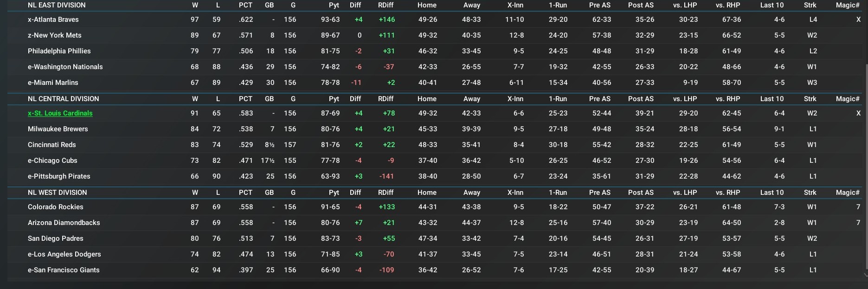Image resolution: width=868 pixels, height=289 pixels.
Task: Sort NL East Division by PCT column
Action: click(x=245, y=5)
